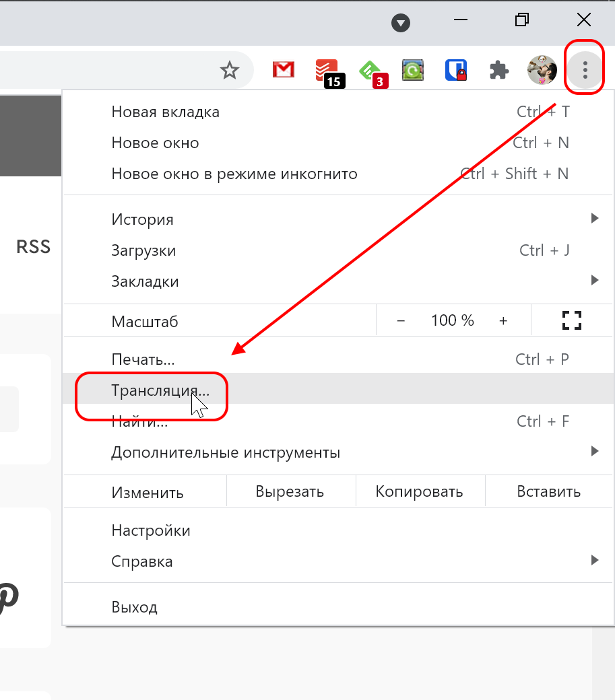Select Трансляция... menu item
615x700 pixels.
pos(161,390)
